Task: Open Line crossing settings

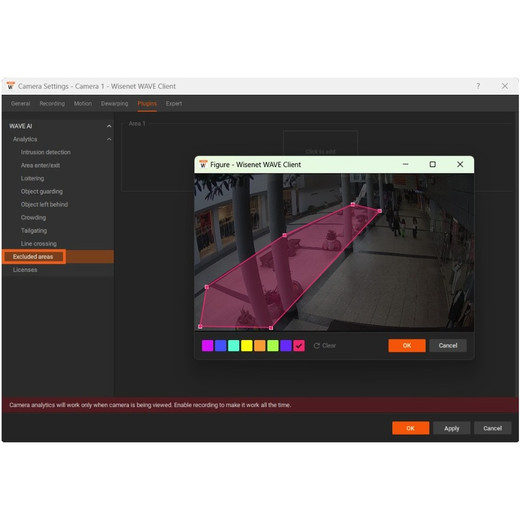Action: [39, 244]
